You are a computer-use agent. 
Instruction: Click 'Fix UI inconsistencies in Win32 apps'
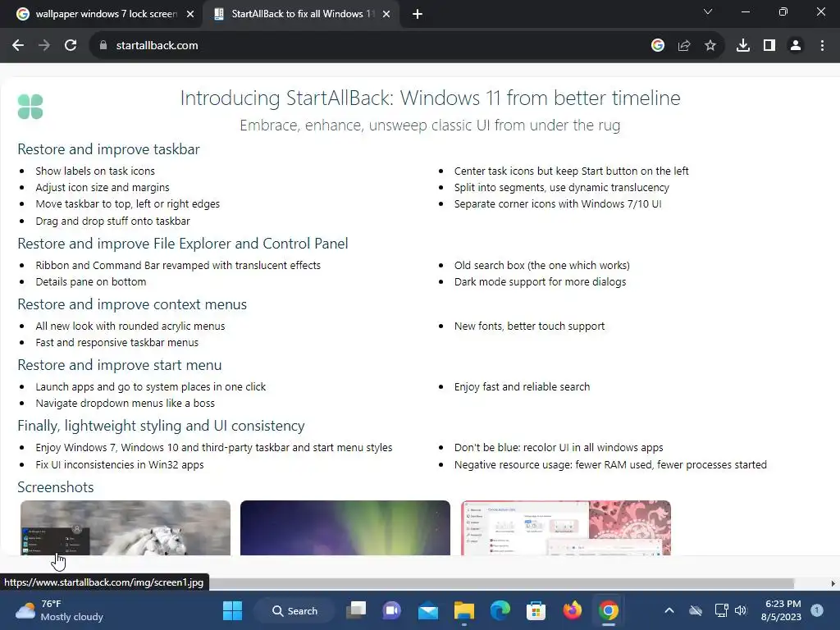tap(120, 465)
